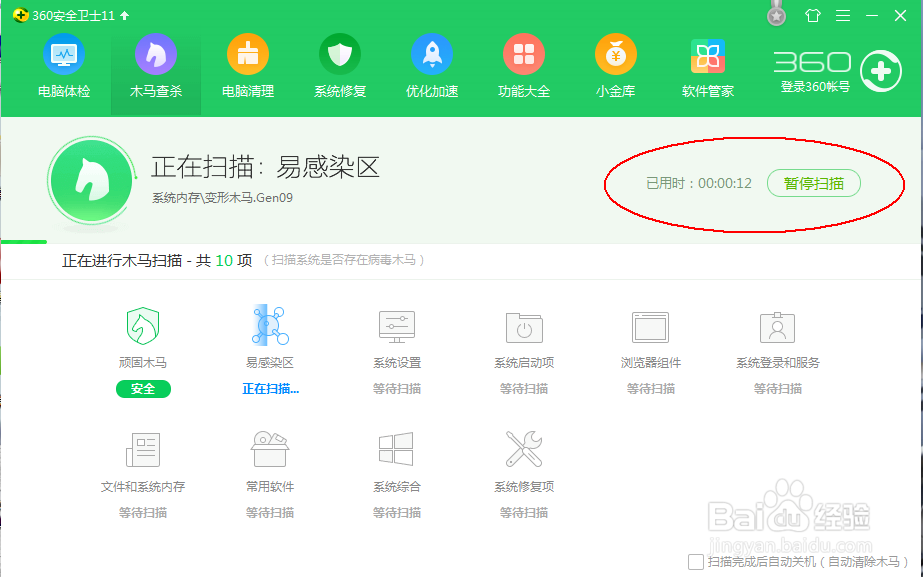Pause scan with 暂停扫描 button
The width and height of the screenshot is (923, 577).
click(814, 183)
